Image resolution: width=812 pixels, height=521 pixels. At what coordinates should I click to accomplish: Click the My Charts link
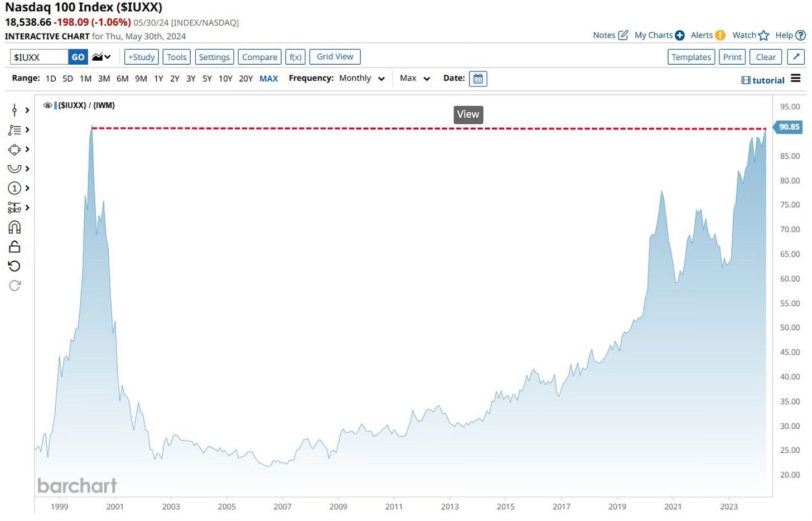(654, 35)
